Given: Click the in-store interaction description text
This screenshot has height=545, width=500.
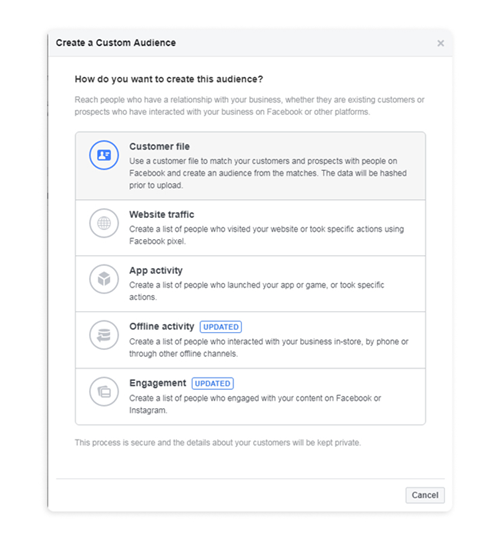Looking at the screenshot, I should tap(269, 348).
